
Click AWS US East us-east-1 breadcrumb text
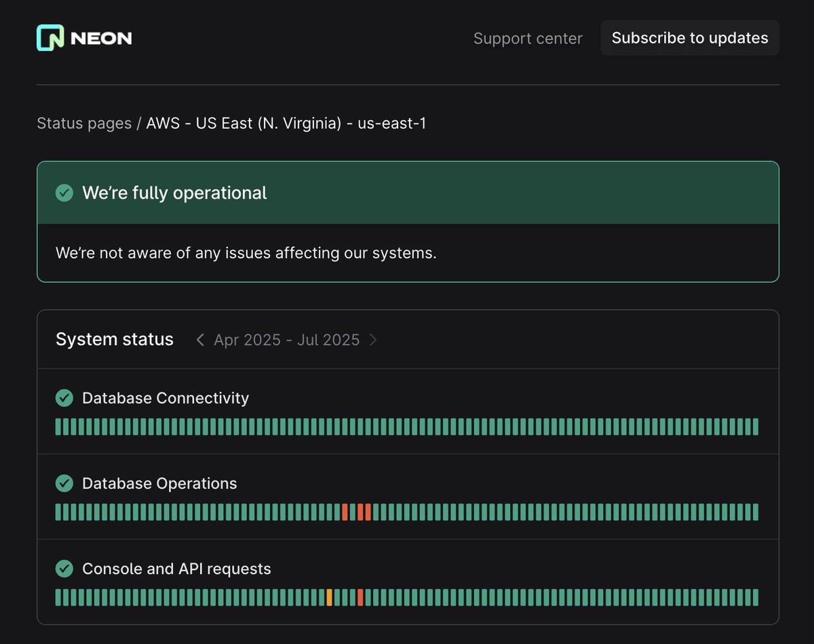click(286, 123)
